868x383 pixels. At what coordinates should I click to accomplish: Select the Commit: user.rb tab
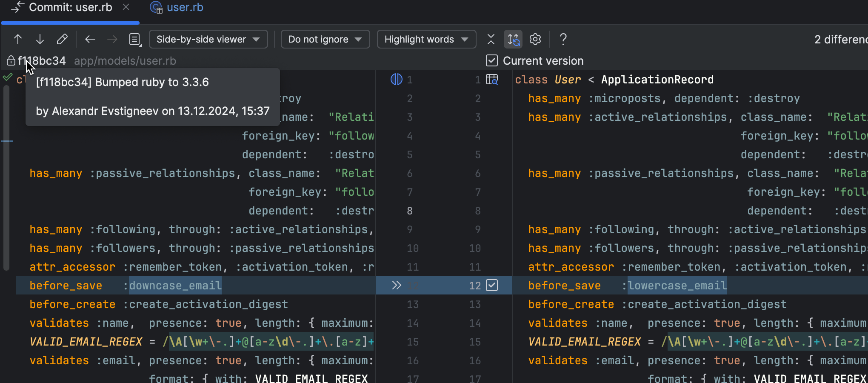(x=70, y=8)
